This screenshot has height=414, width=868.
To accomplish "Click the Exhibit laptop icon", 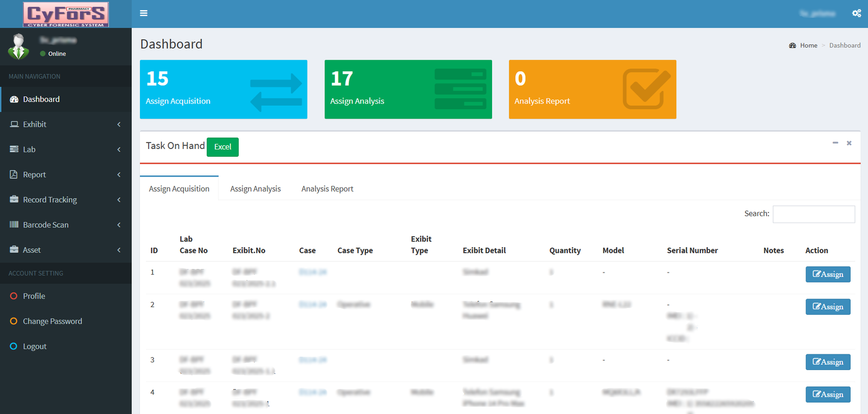I will pyautogui.click(x=14, y=124).
